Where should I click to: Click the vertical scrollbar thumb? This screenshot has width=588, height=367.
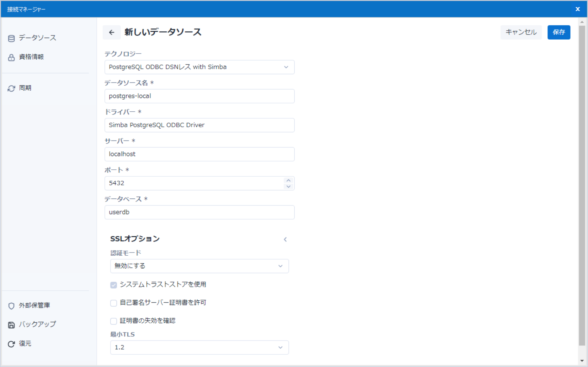click(x=582, y=186)
